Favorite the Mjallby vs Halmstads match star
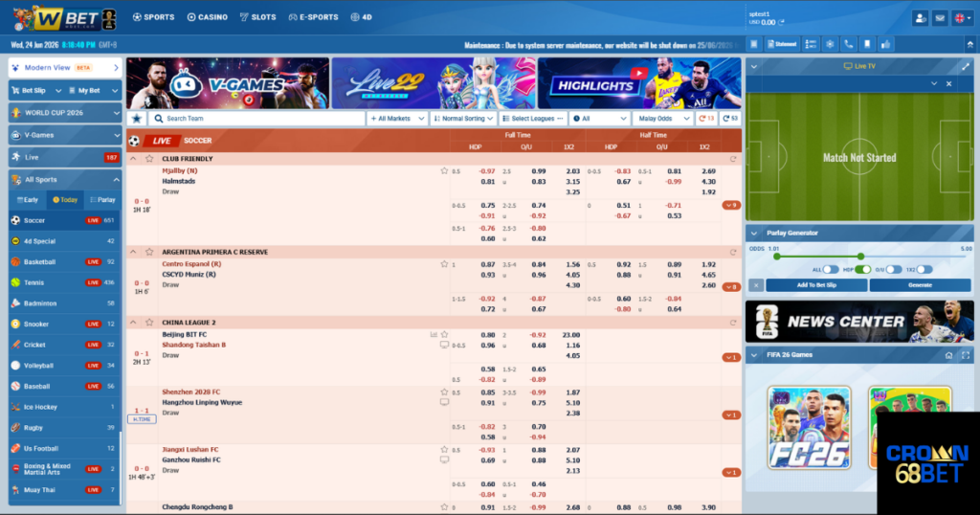Screen dimensions: 980x515 pyautogui.click(x=444, y=170)
